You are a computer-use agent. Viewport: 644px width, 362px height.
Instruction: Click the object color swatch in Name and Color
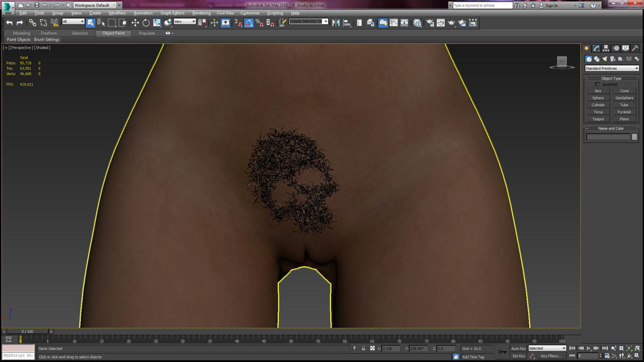coord(634,137)
